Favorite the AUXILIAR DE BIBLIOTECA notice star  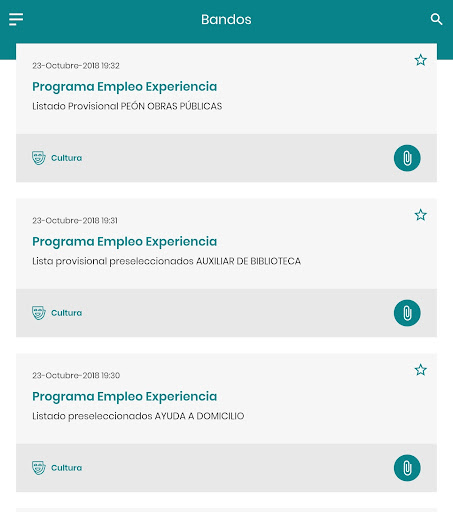420,215
